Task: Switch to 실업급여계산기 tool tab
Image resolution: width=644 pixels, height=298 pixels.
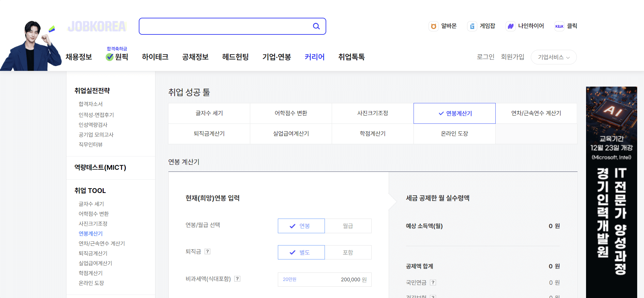Action: click(x=291, y=134)
